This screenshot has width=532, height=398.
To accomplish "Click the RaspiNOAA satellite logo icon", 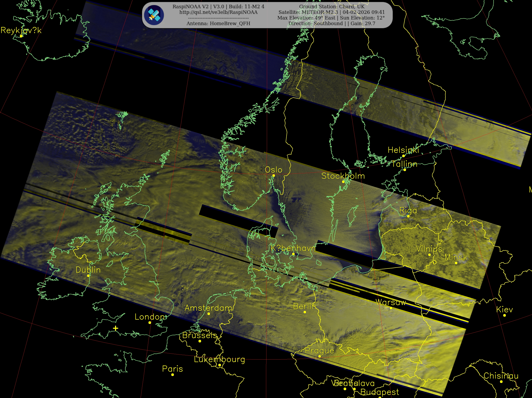I will point(154,15).
